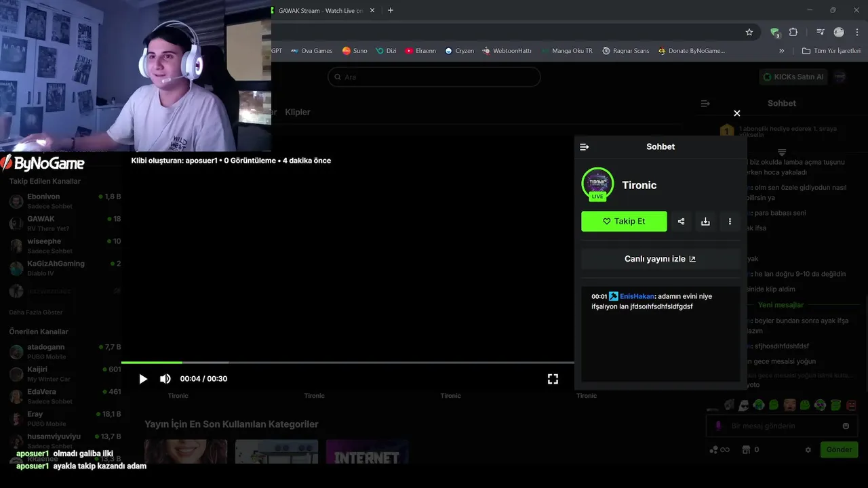Viewport: 868px width, 488px height.
Task: Open the Dizi bookmark
Action: tap(386, 51)
